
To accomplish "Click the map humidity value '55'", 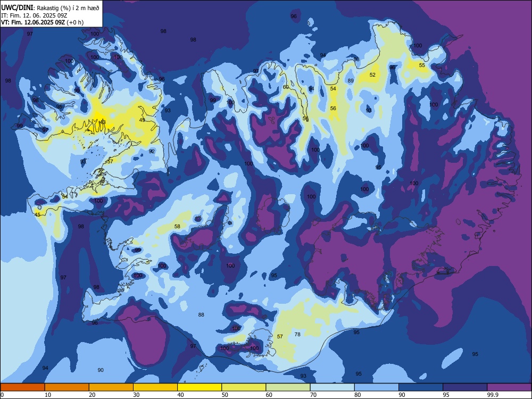I will point(422,65).
